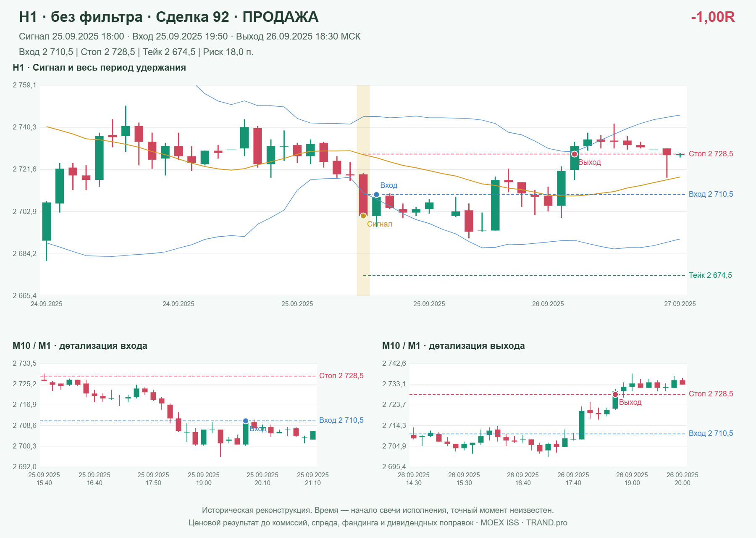
Task: Click the '2 708,6' axis label in the entry chart
Action: (24, 426)
